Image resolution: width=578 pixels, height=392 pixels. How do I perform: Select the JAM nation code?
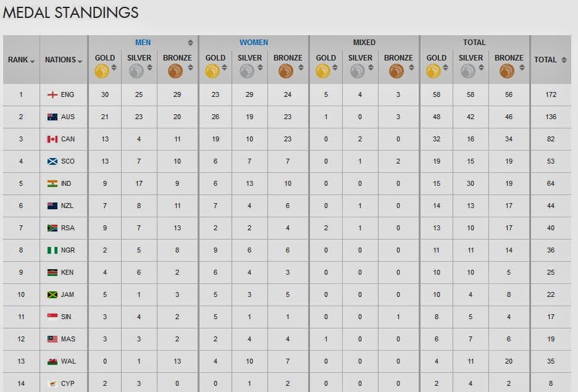click(67, 294)
